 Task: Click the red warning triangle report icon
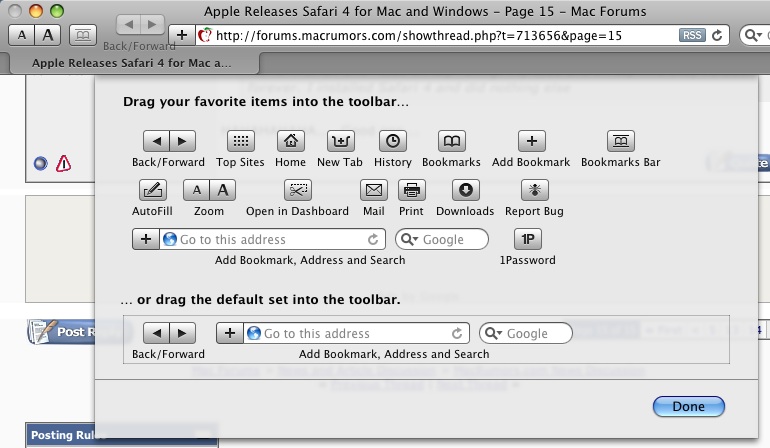[63, 163]
